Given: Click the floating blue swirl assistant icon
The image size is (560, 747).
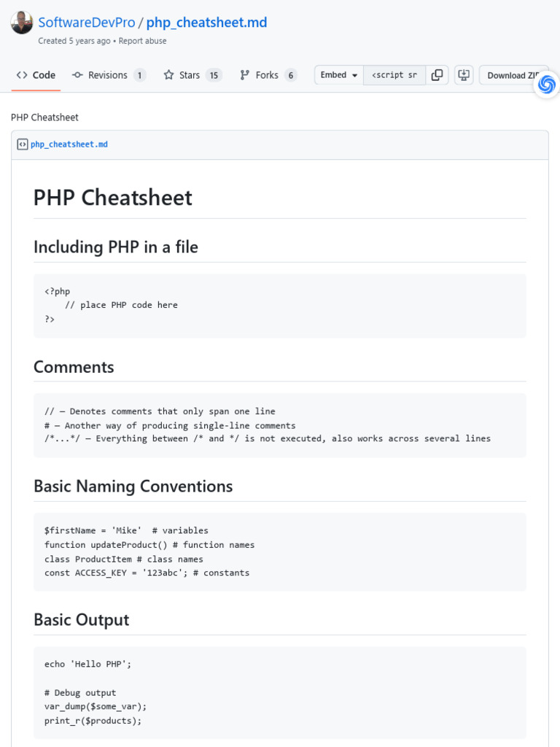Looking at the screenshot, I should click(546, 85).
